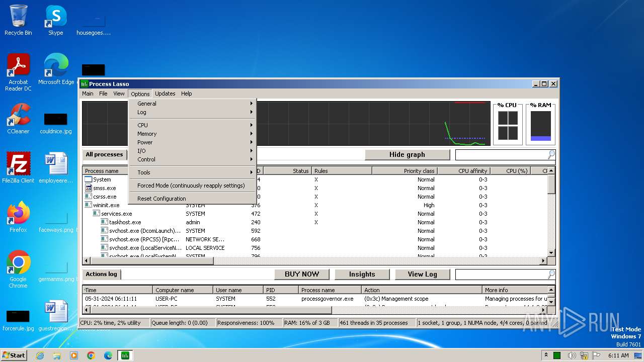Select the faceways.png desktop file

[x=56, y=222]
